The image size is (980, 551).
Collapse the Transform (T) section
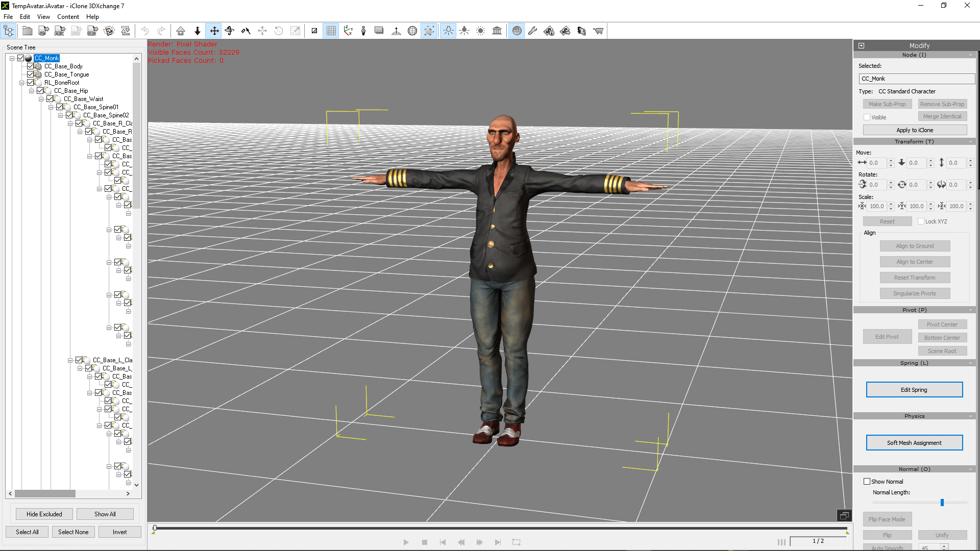(x=971, y=142)
